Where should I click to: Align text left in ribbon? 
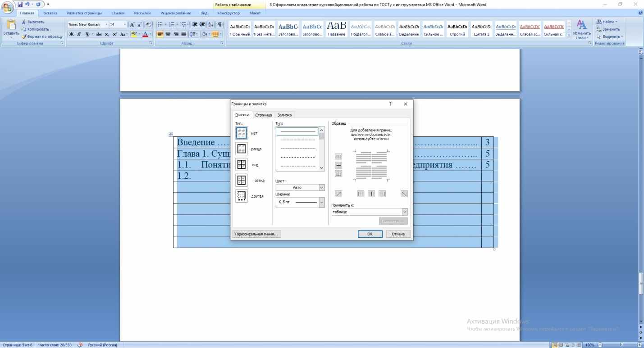point(160,34)
